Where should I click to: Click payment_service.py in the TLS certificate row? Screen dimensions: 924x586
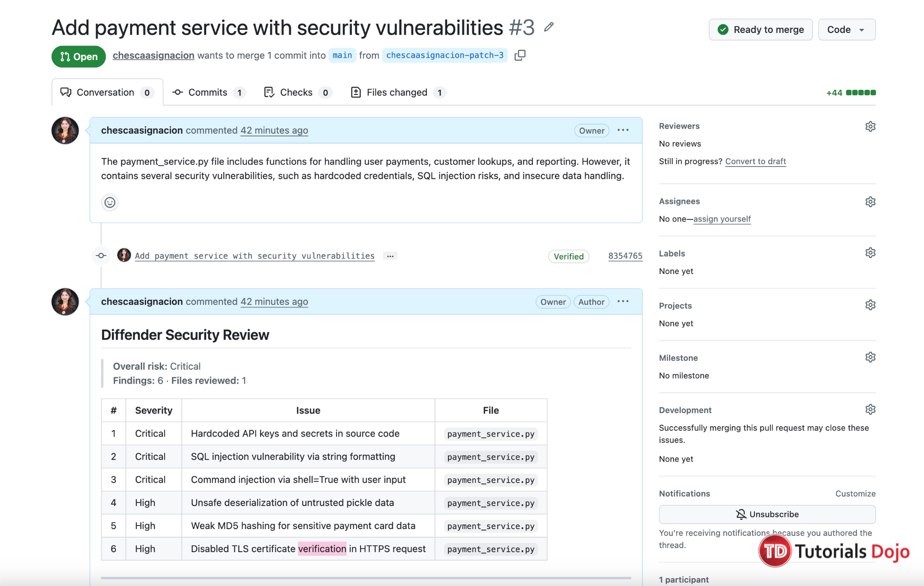491,549
